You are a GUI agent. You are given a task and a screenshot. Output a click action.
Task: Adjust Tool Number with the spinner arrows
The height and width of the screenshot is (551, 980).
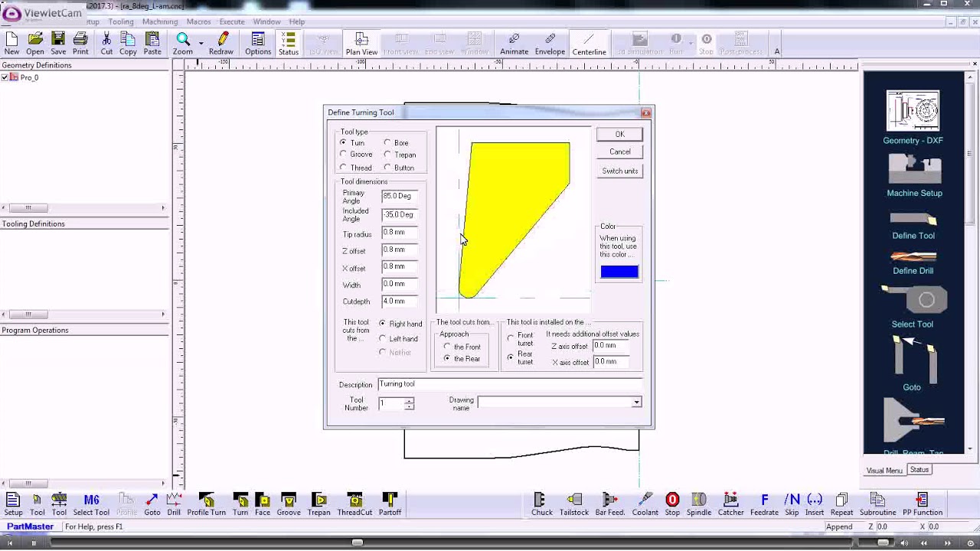(x=409, y=403)
